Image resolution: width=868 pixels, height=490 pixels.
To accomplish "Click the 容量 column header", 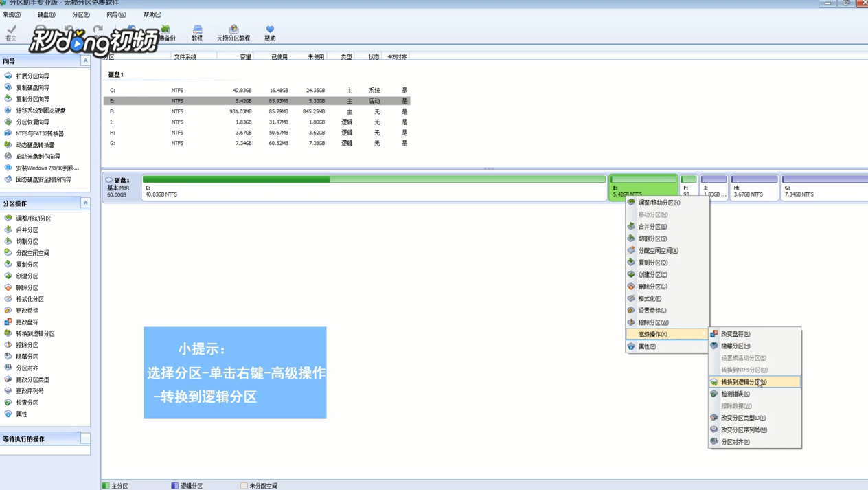I will (245, 57).
